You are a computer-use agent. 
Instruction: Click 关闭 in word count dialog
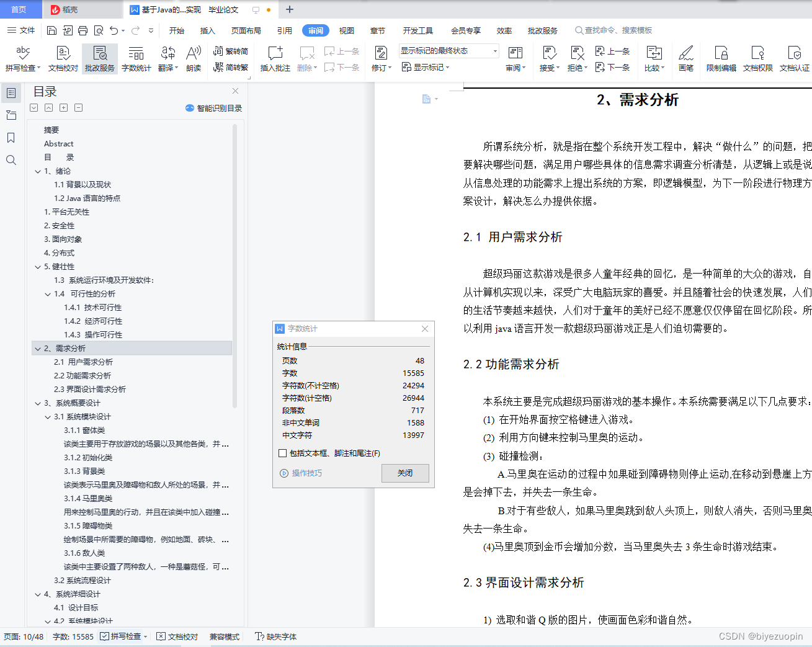405,473
